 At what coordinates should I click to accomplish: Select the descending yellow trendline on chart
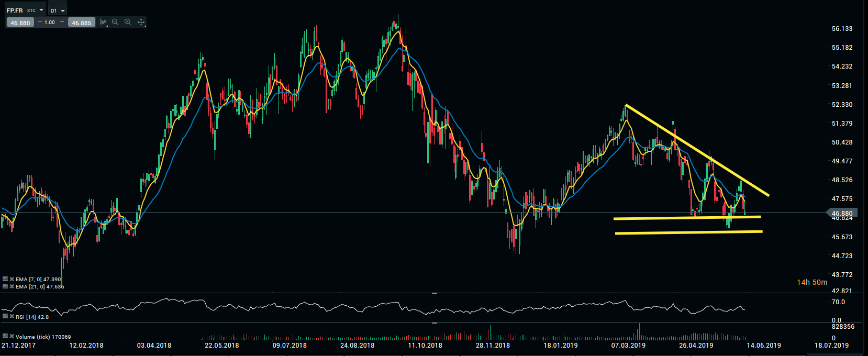[x=696, y=150]
